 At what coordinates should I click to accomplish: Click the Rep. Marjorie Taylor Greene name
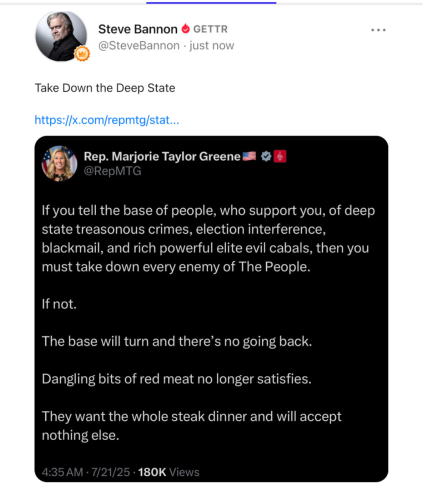point(162,156)
